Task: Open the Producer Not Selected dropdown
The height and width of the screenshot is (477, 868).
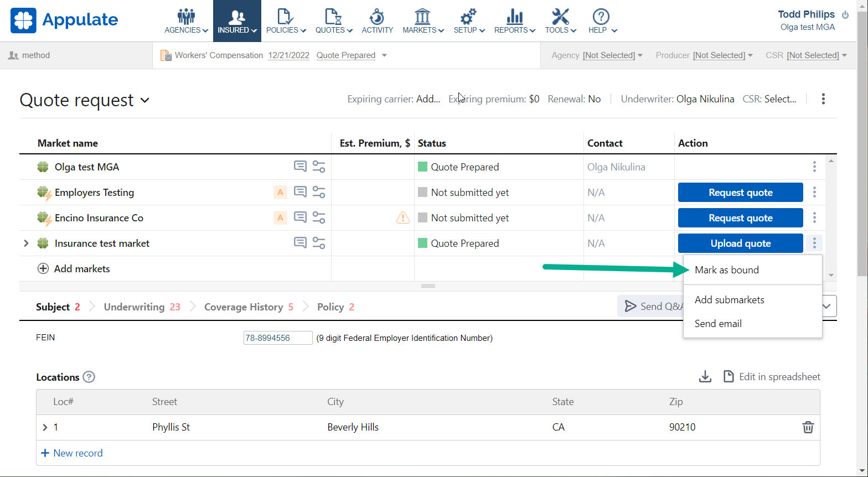Action: click(723, 55)
